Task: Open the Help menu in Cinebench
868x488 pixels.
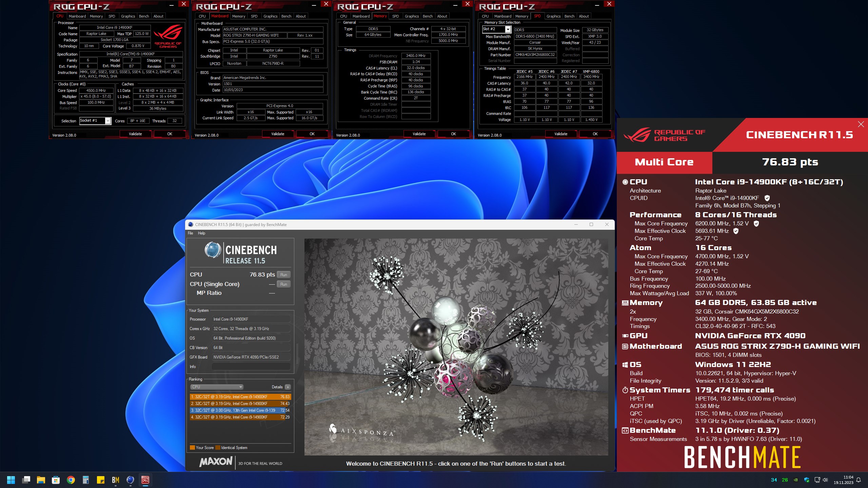Action: [201, 233]
